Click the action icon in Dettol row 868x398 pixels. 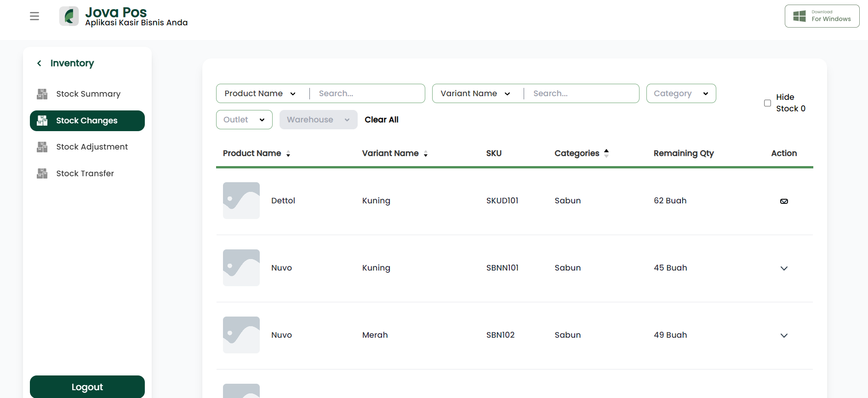[784, 201]
